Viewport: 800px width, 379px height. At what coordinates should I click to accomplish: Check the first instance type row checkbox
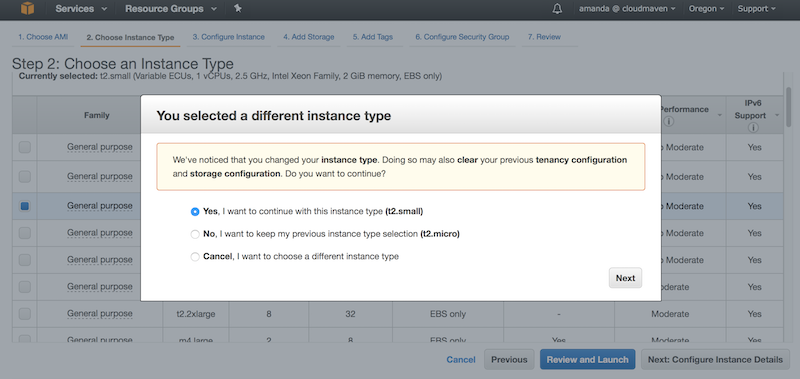point(24,147)
